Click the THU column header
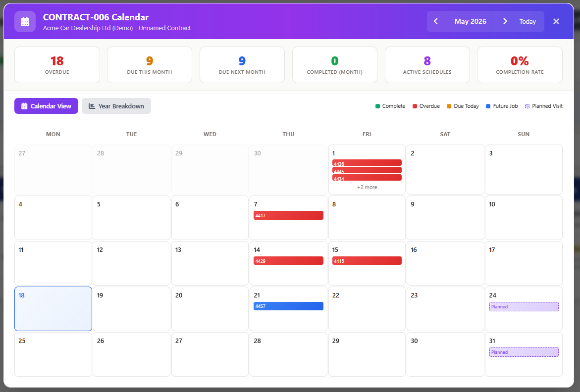Image resolution: width=580 pixels, height=392 pixels. [288, 134]
